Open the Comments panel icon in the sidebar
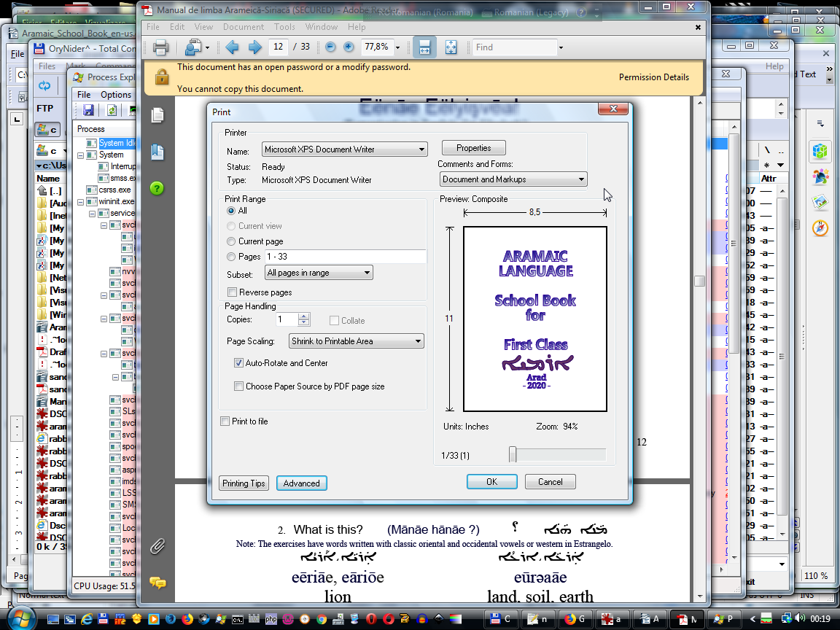The height and width of the screenshot is (630, 840). pyautogui.click(x=157, y=583)
